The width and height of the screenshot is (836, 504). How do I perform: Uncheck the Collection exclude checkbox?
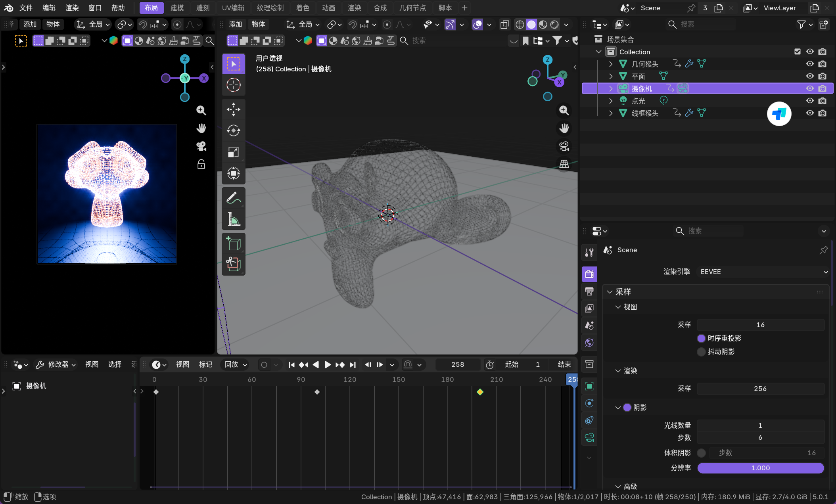click(798, 52)
